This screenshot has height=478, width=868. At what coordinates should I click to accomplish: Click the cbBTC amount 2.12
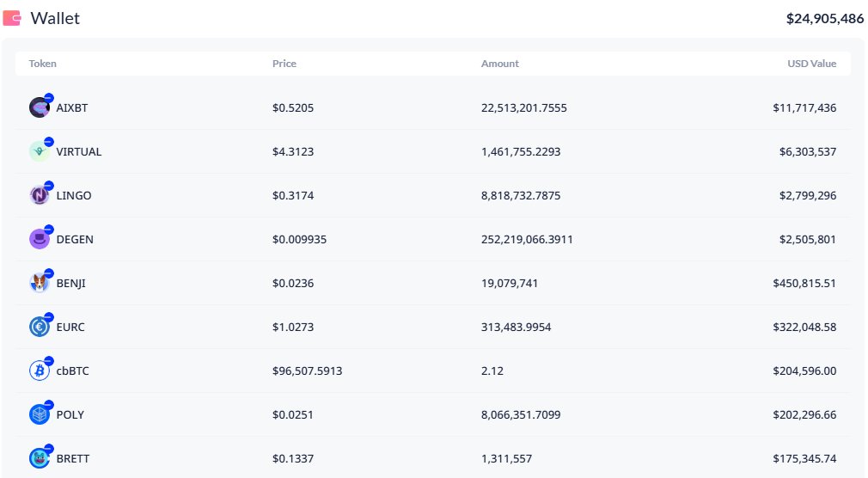[x=492, y=371]
